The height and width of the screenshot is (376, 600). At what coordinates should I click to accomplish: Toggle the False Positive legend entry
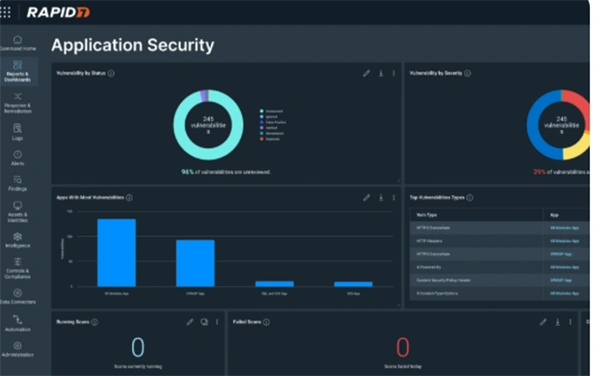tap(273, 122)
